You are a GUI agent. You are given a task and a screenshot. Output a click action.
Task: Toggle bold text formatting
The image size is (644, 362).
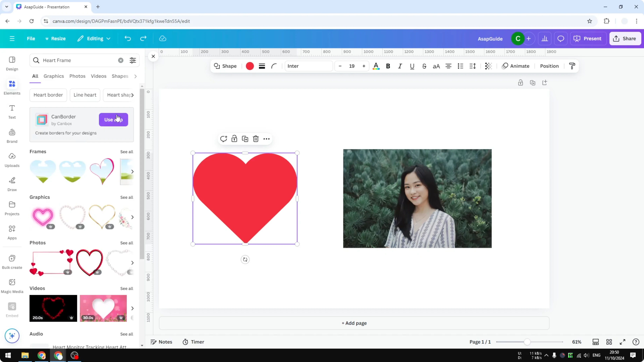(388, 66)
